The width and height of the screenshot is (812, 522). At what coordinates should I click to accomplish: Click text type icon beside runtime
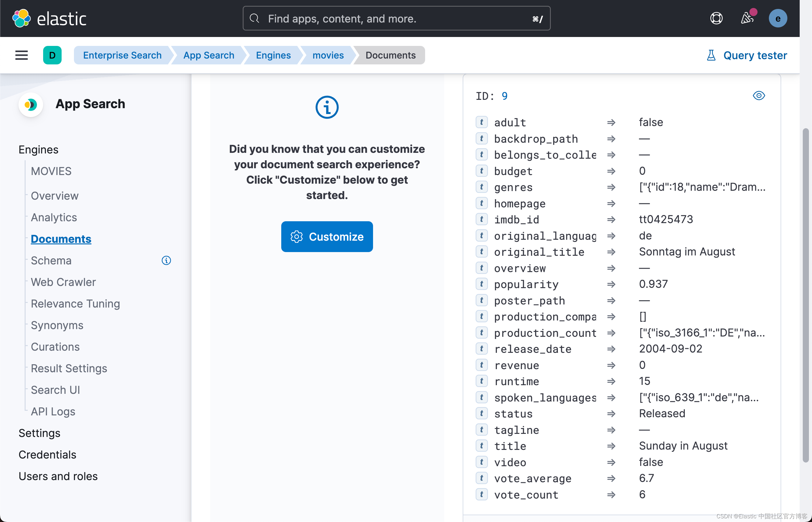(481, 381)
